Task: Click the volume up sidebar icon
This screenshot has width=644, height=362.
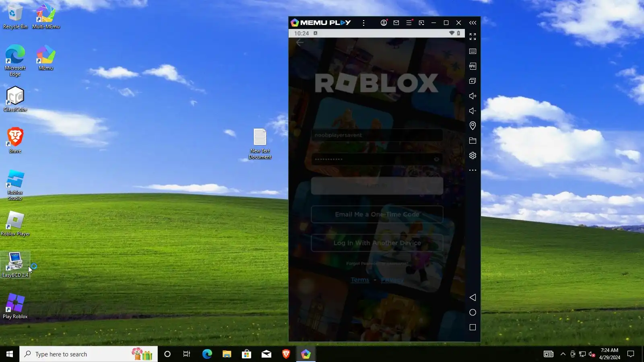Action: [x=473, y=96]
